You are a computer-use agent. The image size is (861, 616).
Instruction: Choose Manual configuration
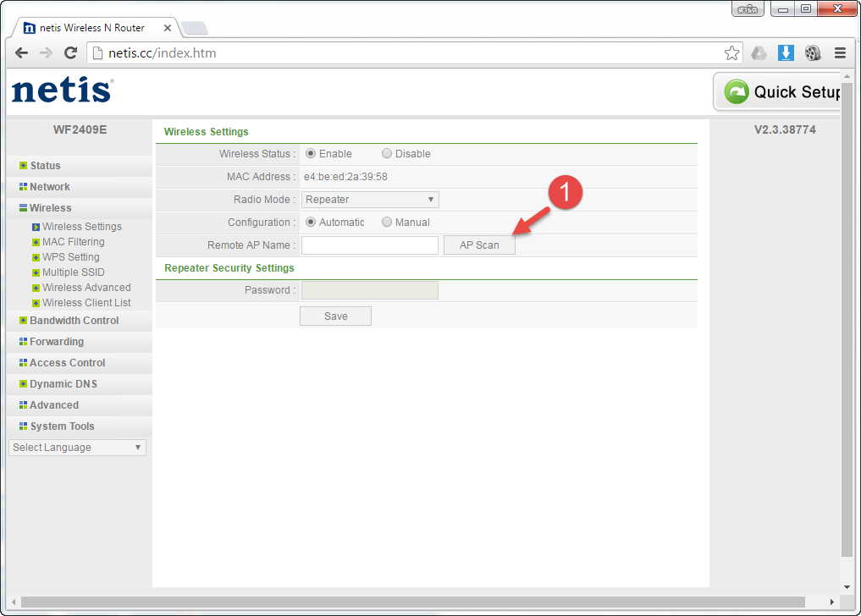click(387, 223)
